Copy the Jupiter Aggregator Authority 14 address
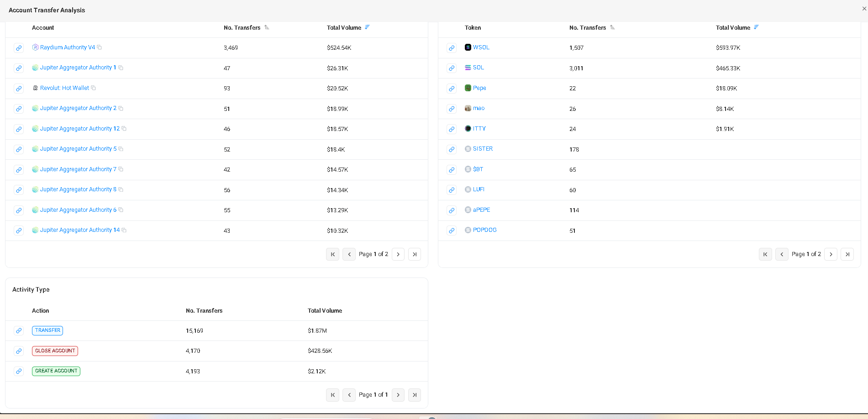Image resolution: width=868 pixels, height=419 pixels. (124, 230)
